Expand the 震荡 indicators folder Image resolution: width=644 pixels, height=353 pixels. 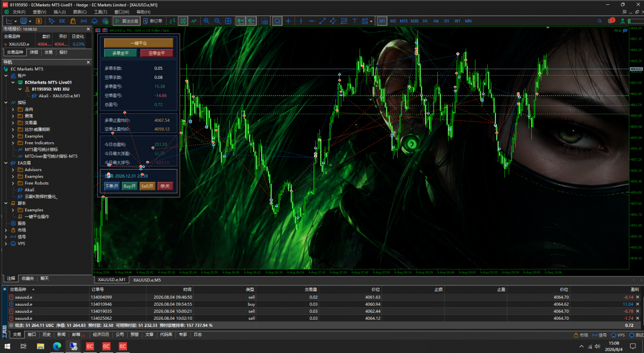[13, 116]
